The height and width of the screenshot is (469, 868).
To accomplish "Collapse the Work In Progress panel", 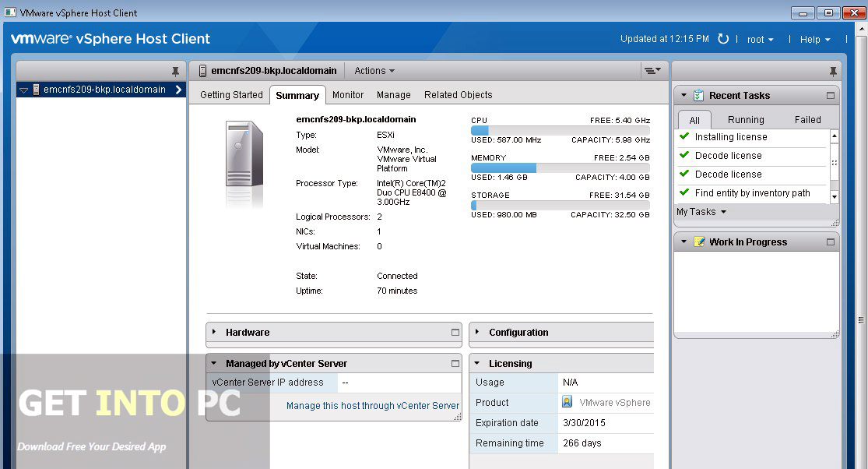I will (684, 242).
